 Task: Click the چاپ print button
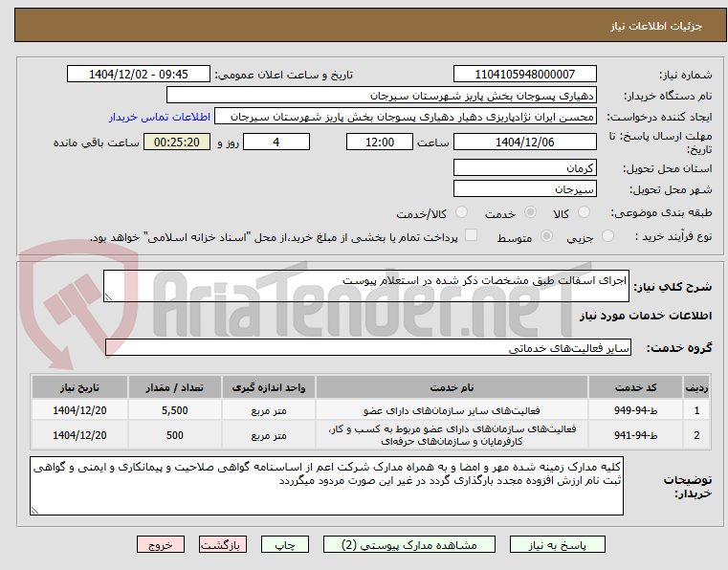click(285, 544)
